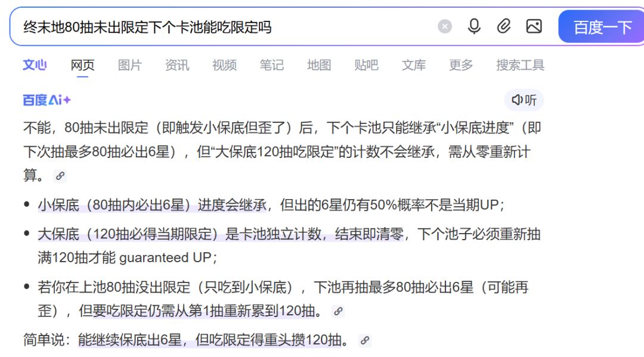Screen dimensions: 644x357
Task: Open image search using the picture icon
Action: 534,26
